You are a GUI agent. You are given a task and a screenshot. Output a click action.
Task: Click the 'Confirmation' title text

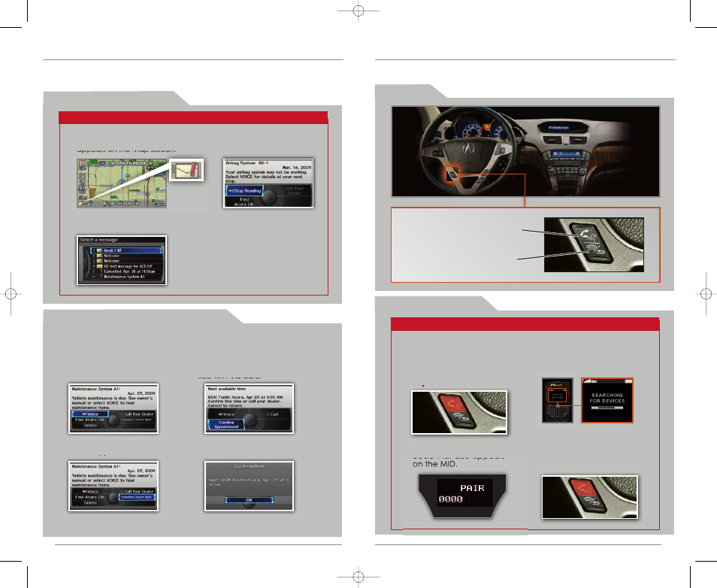[x=250, y=466]
